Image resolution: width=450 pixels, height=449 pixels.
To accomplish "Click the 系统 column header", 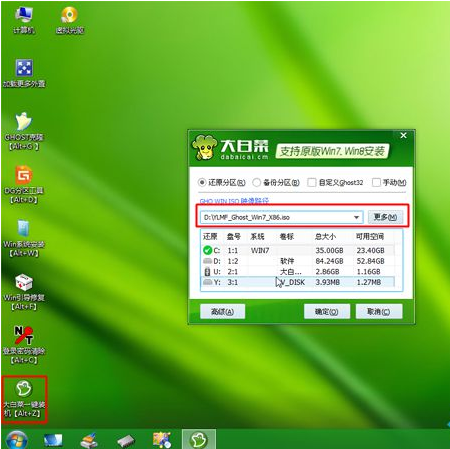I will point(257,236).
